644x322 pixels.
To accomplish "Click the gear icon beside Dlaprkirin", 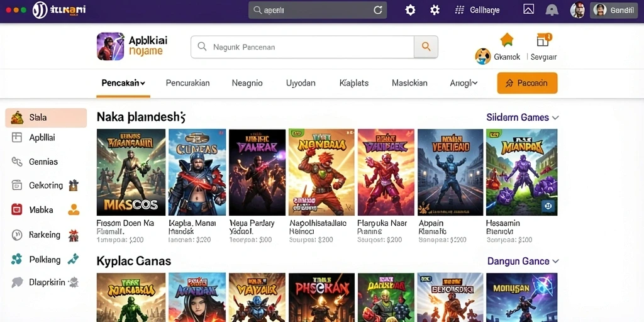I will pos(74,282).
